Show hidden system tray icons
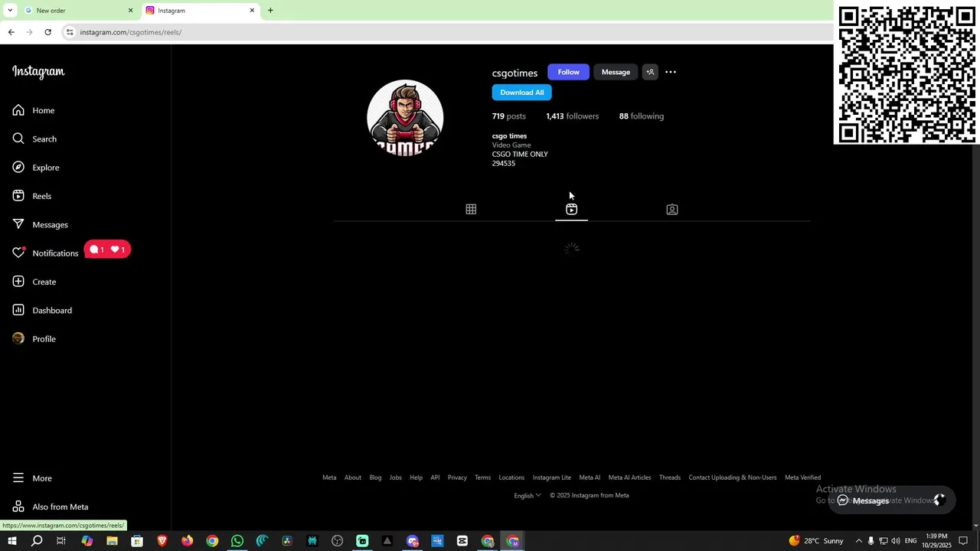 [858, 541]
